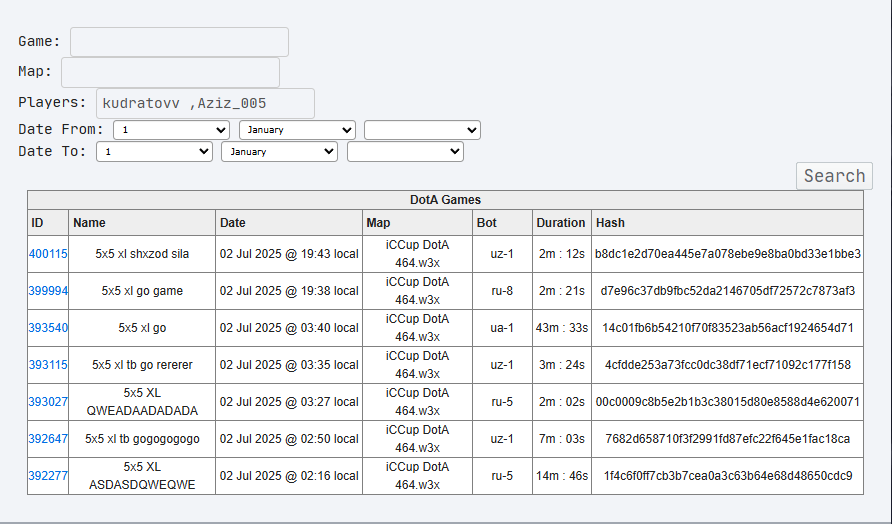Viewport: 892px width, 524px height.
Task: Select game name '5x5 xl shxzod sila'
Action: 142,254
